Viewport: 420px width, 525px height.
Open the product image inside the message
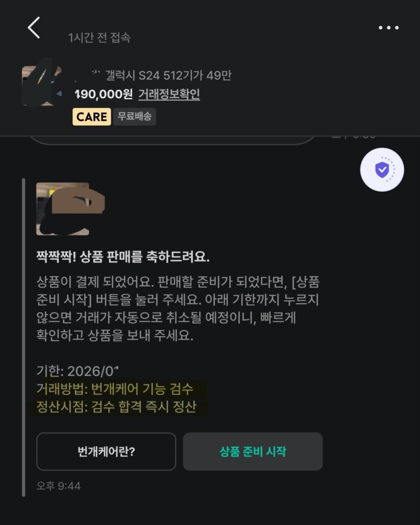(x=63, y=209)
